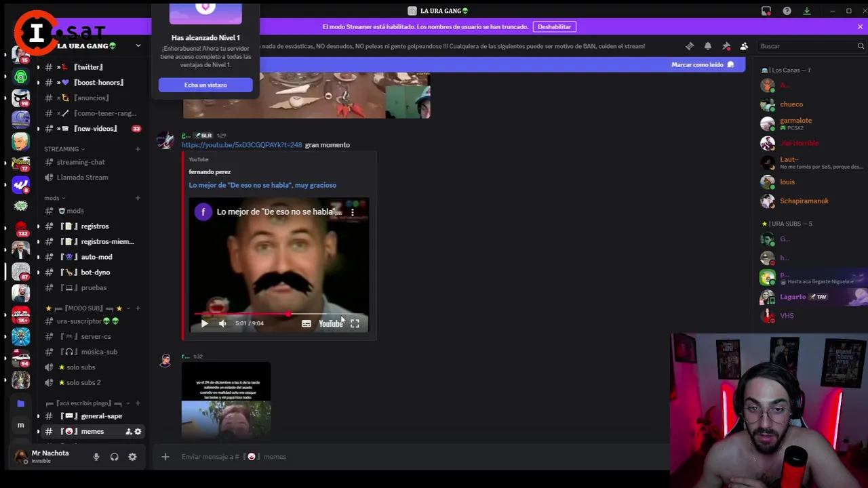Image resolution: width=868 pixels, height=488 pixels.
Task: Add channel to mods category with plus
Action: pos(138,198)
